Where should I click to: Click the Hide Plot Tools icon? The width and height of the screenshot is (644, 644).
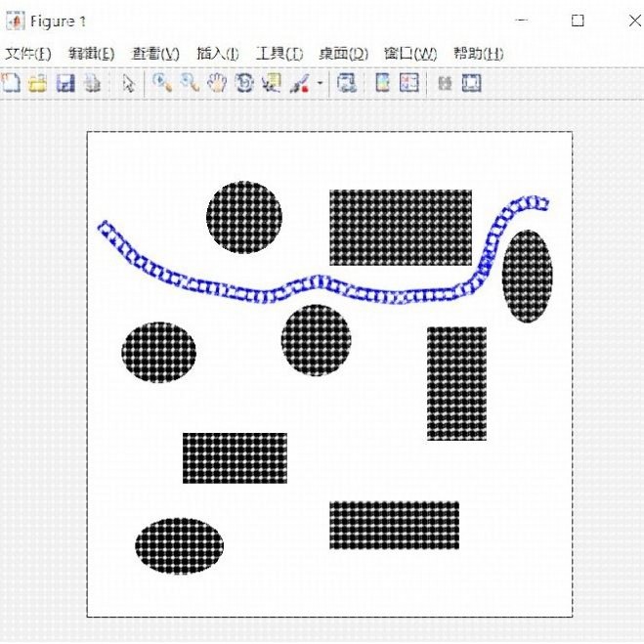[445, 83]
